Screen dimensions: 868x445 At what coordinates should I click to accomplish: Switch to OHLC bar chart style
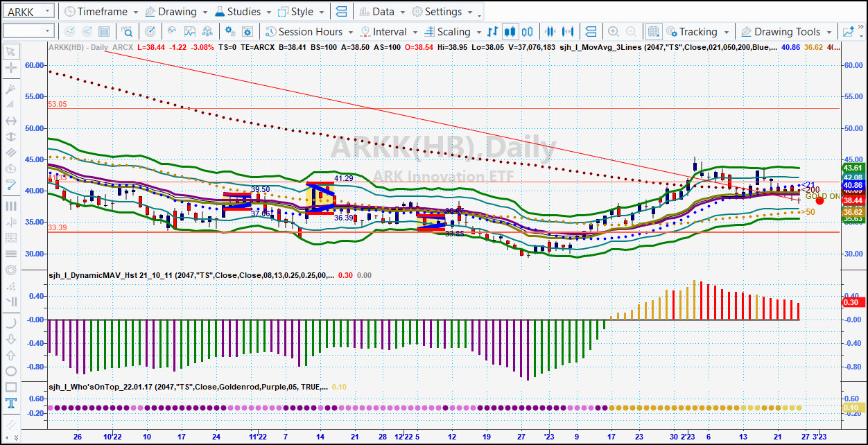point(493,31)
